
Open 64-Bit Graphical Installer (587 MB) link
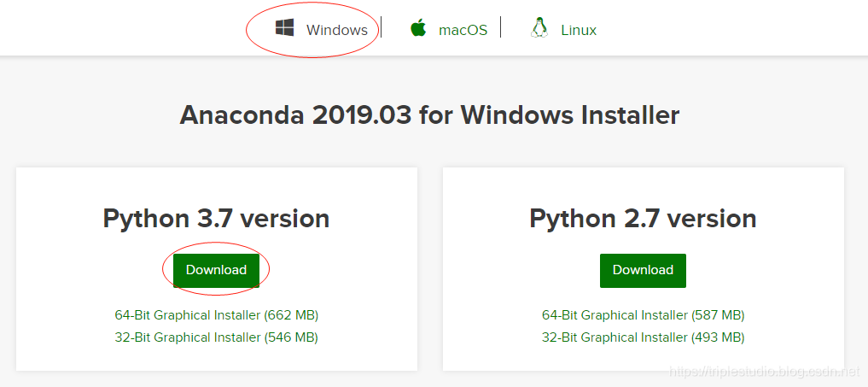644,315
